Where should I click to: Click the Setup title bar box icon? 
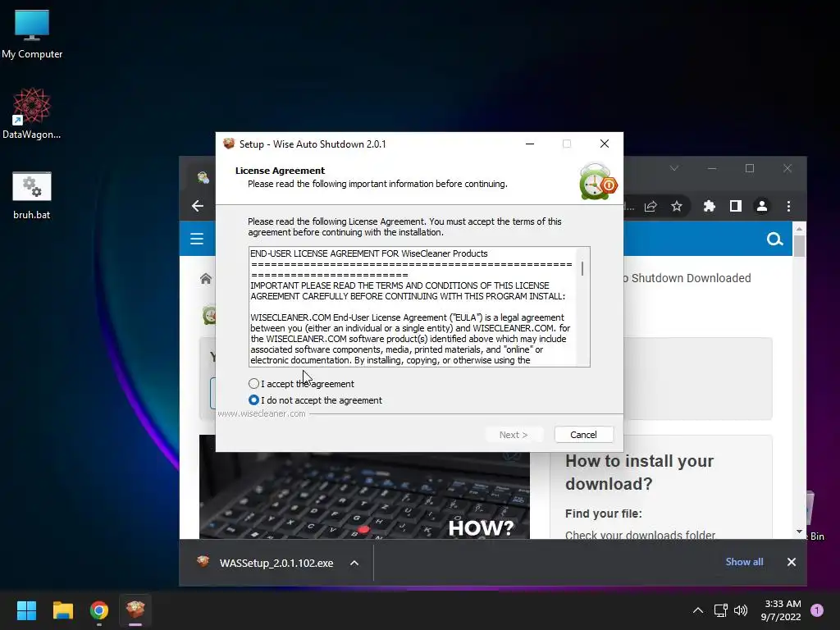229,144
